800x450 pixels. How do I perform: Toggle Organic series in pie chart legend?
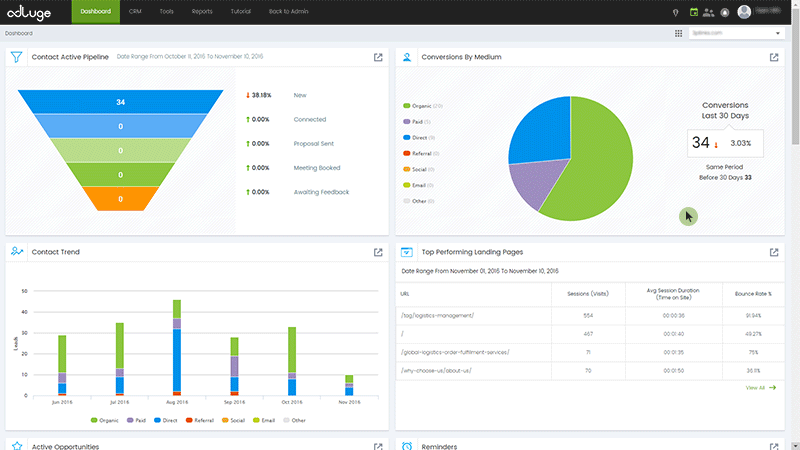coord(423,105)
